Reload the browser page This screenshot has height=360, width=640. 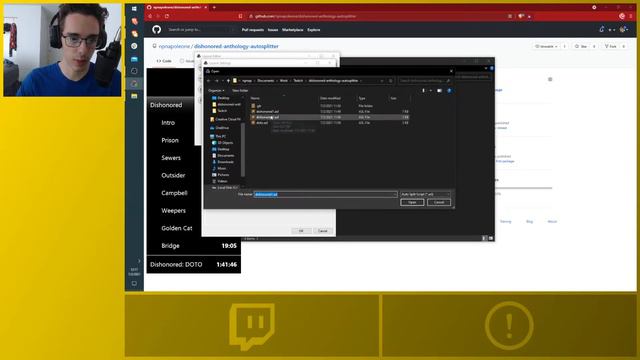167,16
